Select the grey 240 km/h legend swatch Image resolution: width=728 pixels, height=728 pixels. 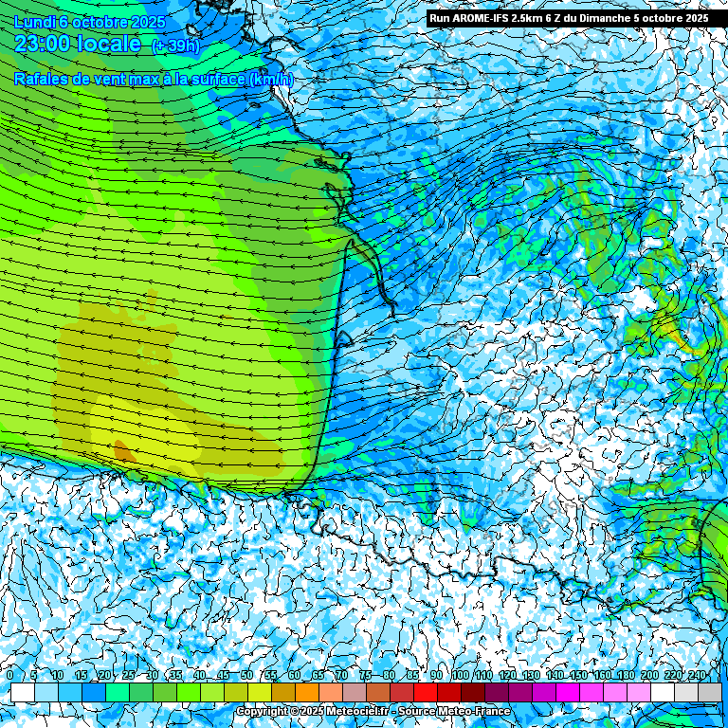pos(709,693)
